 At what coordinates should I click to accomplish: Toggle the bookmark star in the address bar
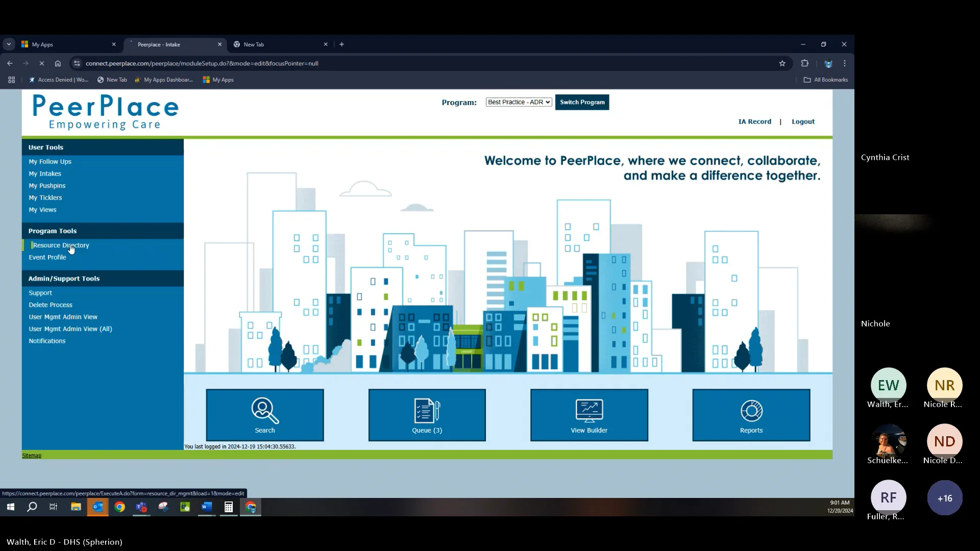(x=782, y=63)
